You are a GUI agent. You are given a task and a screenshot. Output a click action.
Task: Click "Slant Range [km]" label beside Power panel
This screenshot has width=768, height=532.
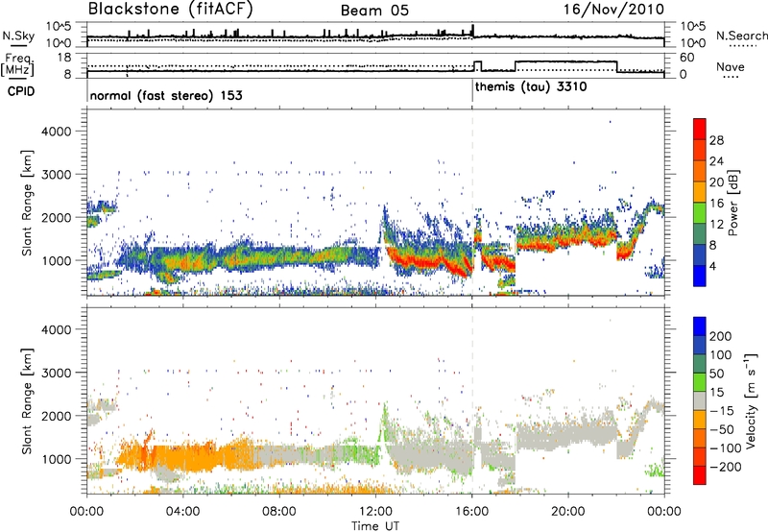(x=27, y=203)
